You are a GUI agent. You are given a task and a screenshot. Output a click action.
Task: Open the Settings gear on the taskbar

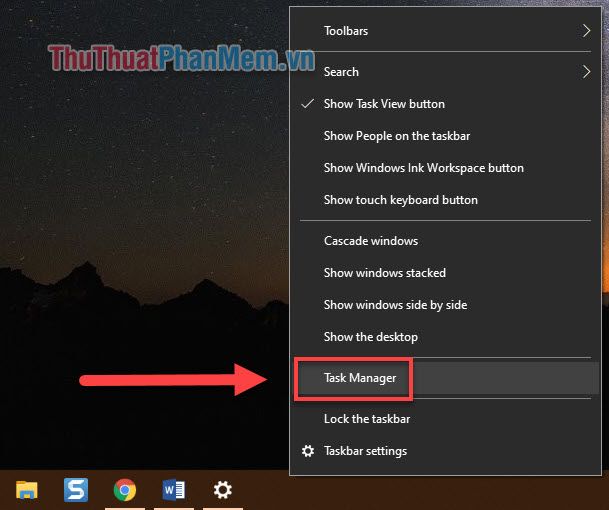click(x=223, y=490)
